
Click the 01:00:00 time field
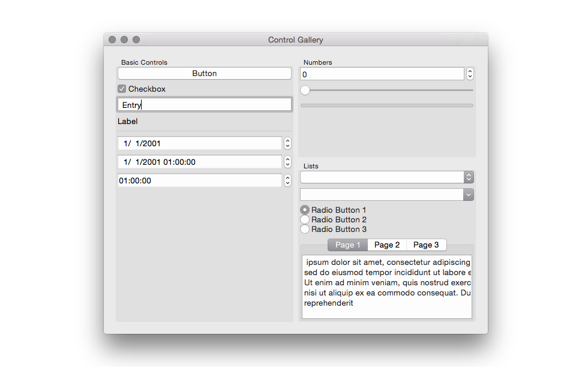click(x=200, y=180)
